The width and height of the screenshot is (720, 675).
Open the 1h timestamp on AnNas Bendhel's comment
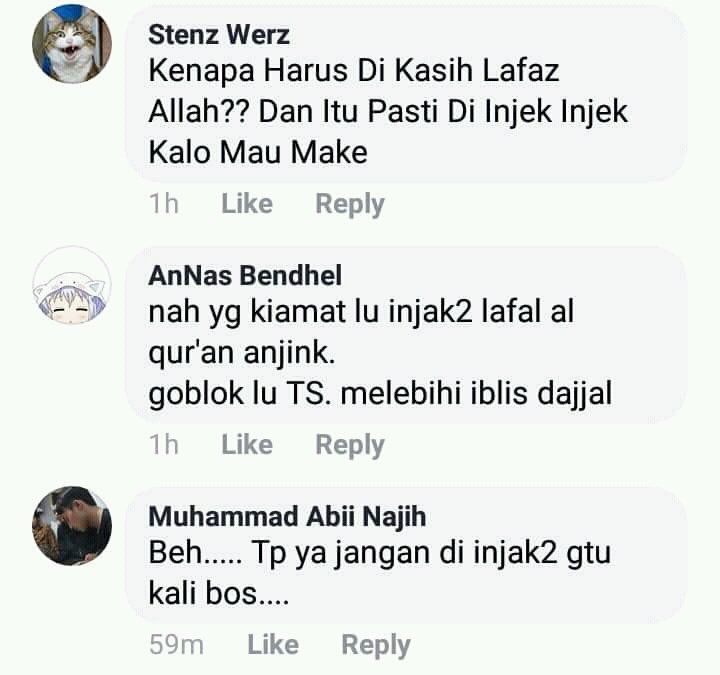coord(164,444)
